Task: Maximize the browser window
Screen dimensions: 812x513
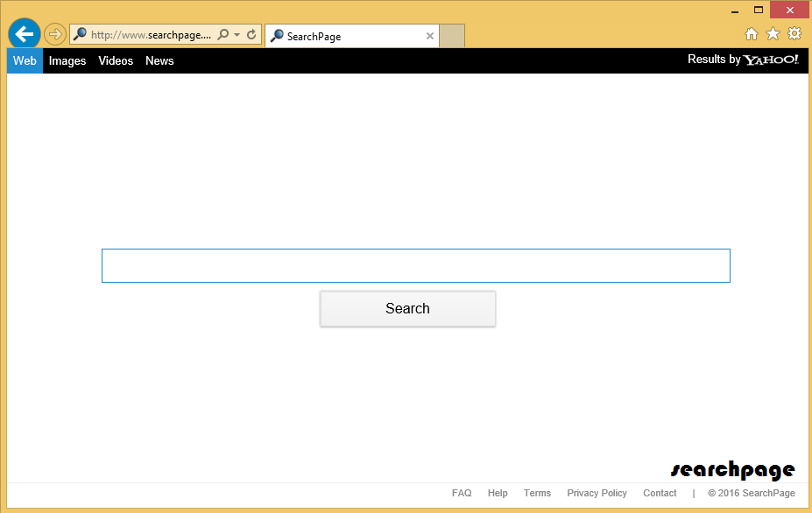Action: tap(759, 10)
